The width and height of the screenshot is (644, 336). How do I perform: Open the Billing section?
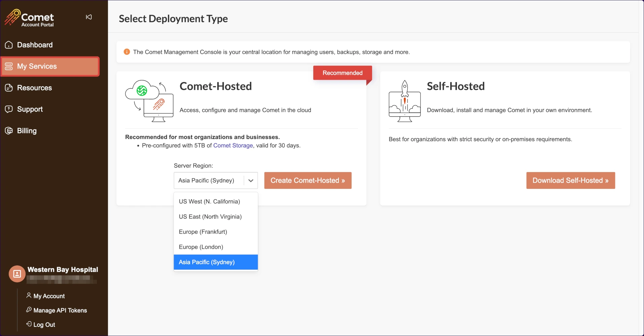point(27,131)
